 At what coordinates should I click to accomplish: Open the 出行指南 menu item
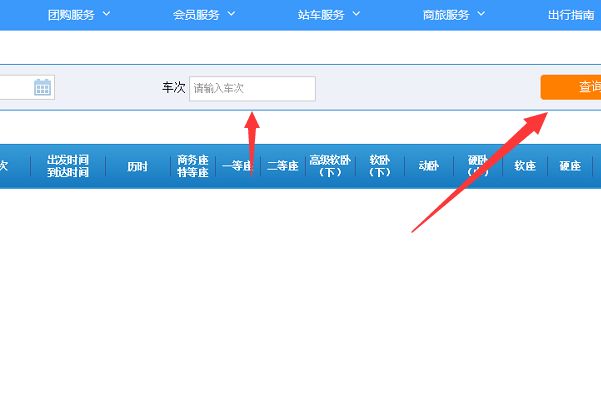(572, 15)
